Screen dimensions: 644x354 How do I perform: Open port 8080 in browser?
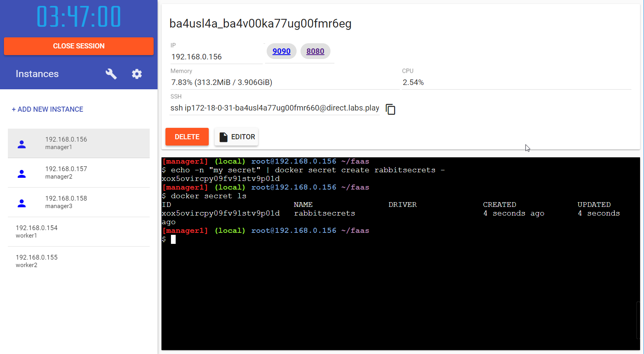pyautogui.click(x=315, y=51)
